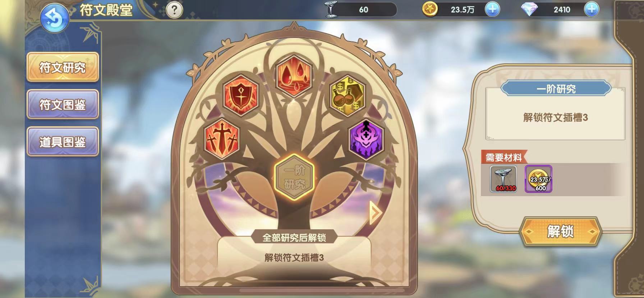Tap the gold coin currency icon in top bar

click(x=430, y=10)
